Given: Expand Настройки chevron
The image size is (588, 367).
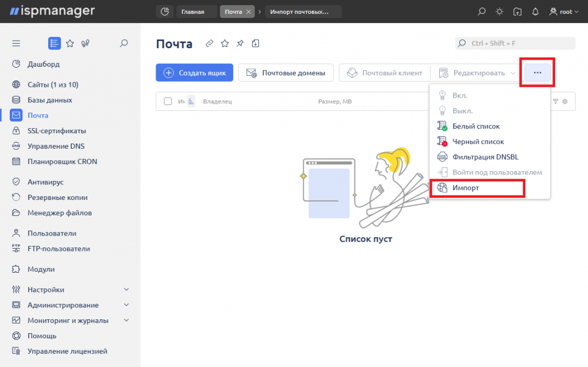Looking at the screenshot, I should pos(126,289).
